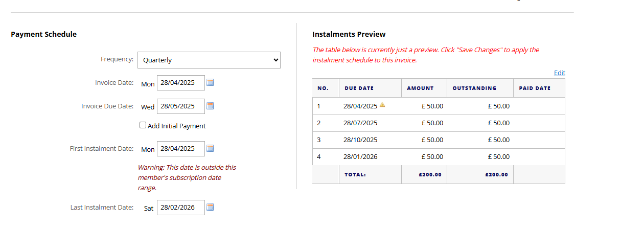The height and width of the screenshot is (228, 644).
Task: Select instalment row with due date 28/10/2025
Action: 439,140
